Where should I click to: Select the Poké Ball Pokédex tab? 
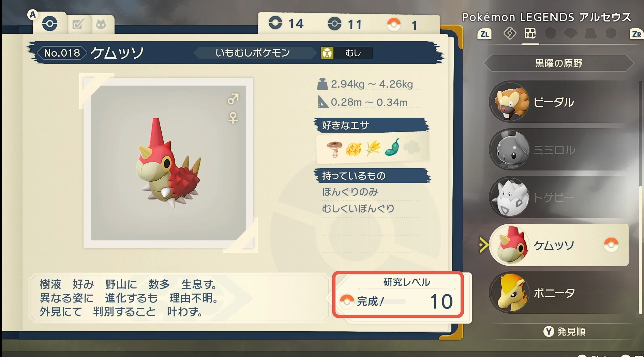(50, 24)
